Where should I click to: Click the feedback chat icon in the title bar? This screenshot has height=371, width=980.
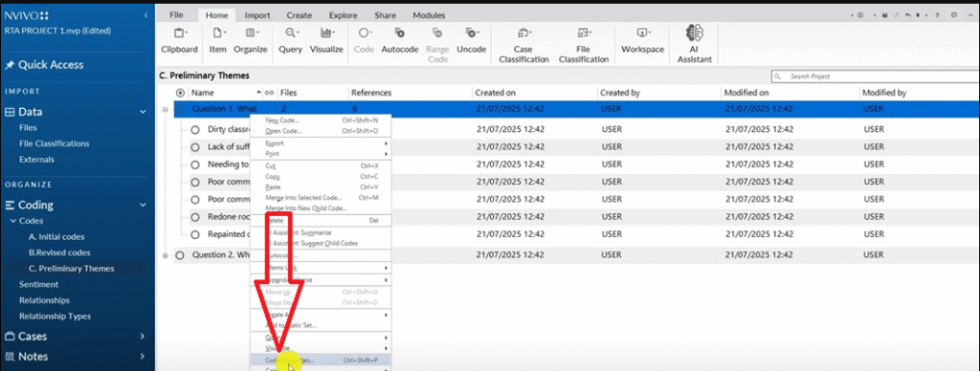coord(953,14)
